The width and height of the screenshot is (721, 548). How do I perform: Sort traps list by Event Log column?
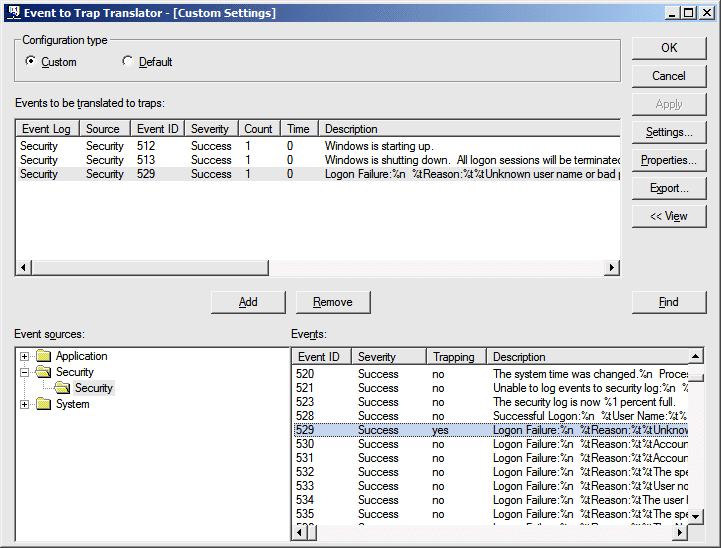tap(47, 129)
